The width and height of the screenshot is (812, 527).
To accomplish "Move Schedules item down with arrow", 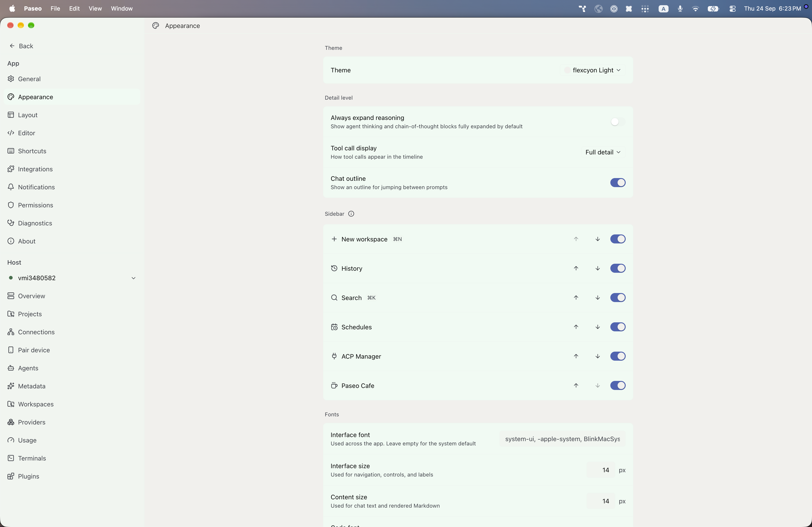I will (x=597, y=327).
